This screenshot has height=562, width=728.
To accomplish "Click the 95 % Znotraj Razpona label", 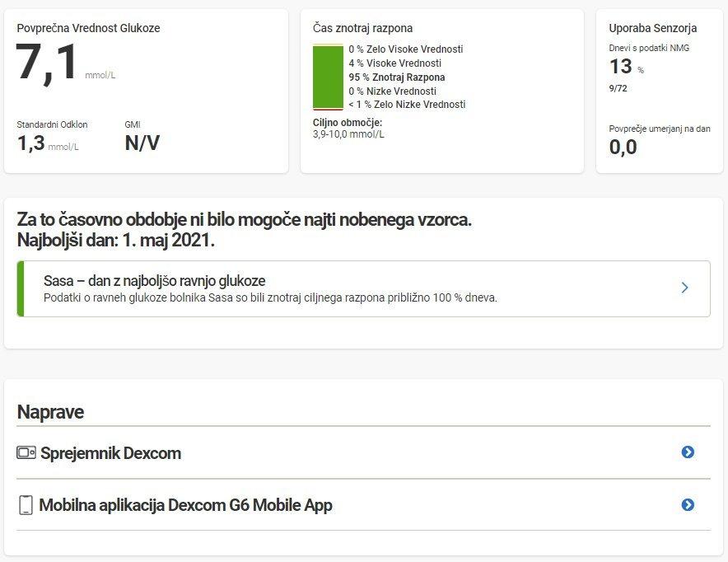I will [x=396, y=77].
